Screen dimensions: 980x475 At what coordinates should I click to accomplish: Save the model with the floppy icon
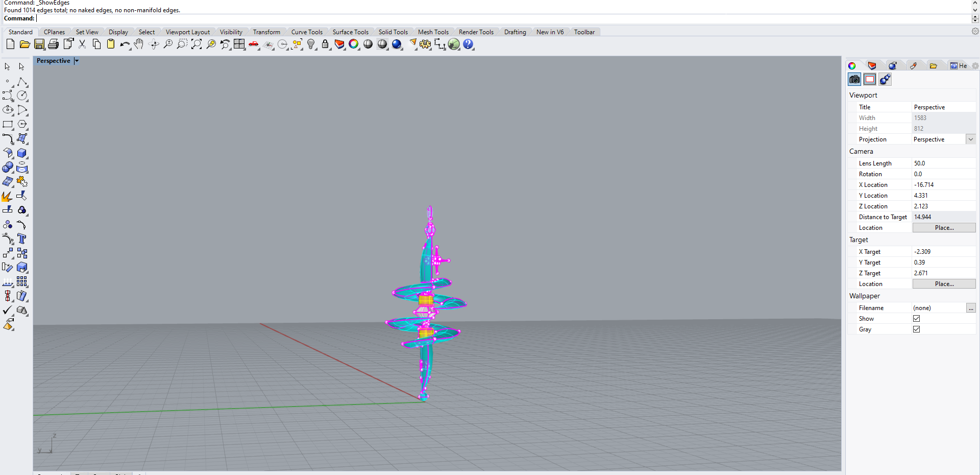[x=39, y=44]
